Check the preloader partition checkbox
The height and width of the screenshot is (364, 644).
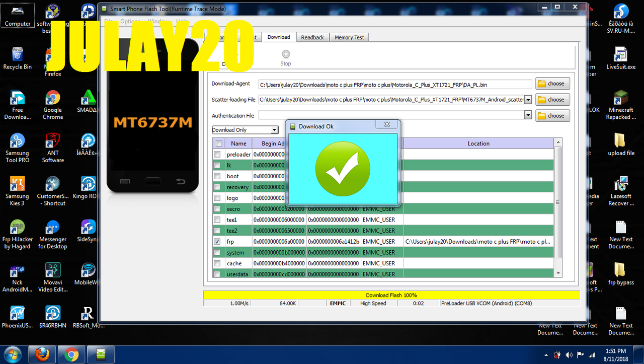pos(217,155)
